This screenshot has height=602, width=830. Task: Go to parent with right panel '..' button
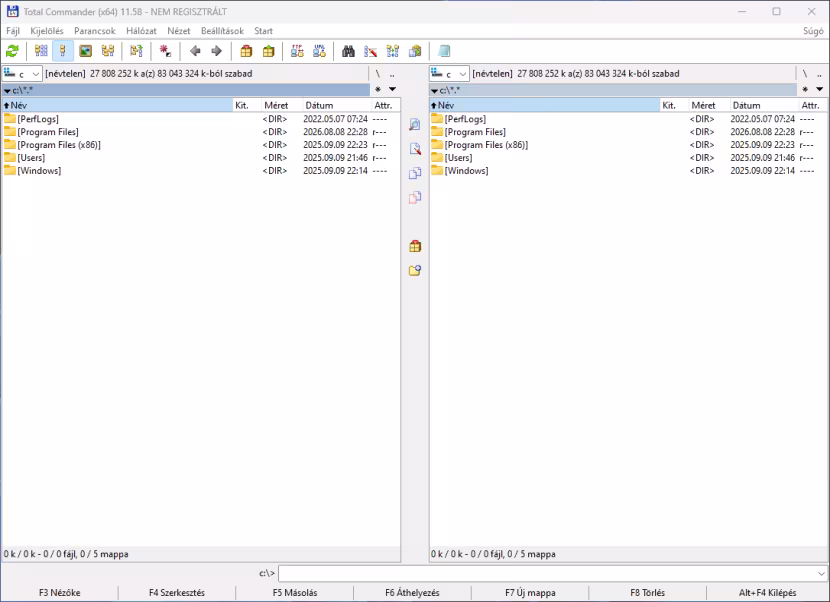819,74
